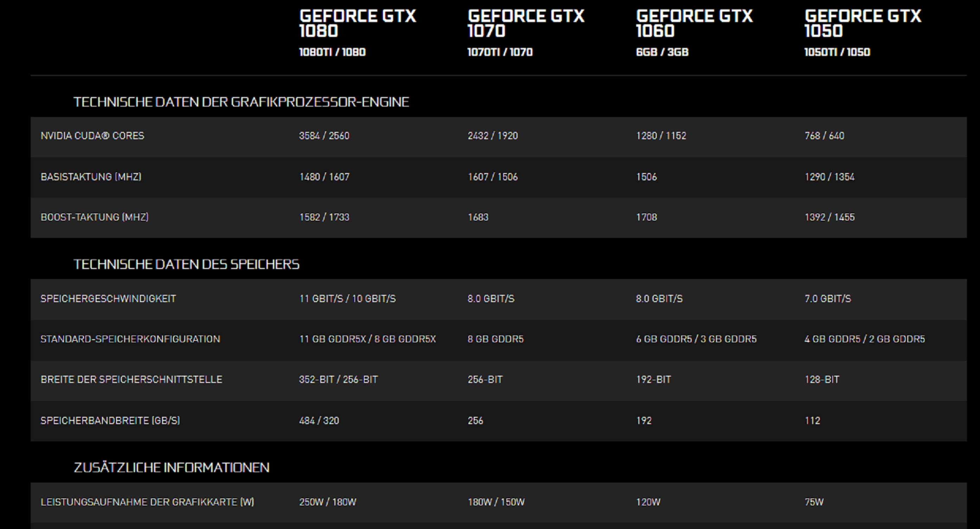The image size is (980, 529).
Task: Collapse Technische Daten der Grafikprozessor-Engine section
Action: 241,102
